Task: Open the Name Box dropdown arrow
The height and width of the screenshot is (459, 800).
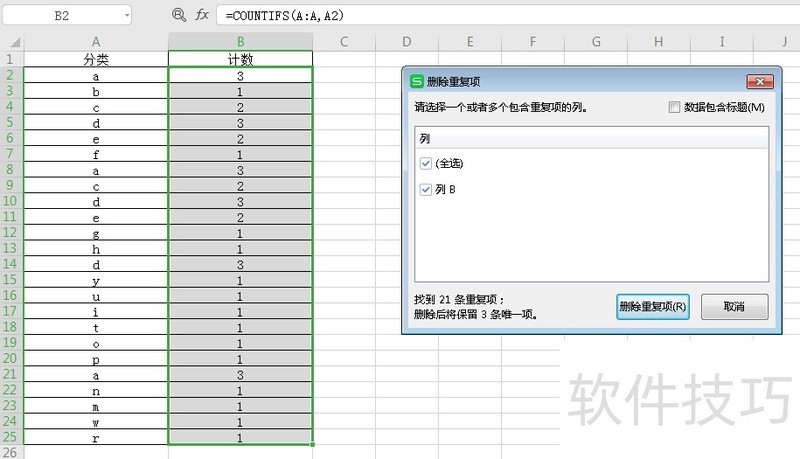Action: (x=127, y=15)
